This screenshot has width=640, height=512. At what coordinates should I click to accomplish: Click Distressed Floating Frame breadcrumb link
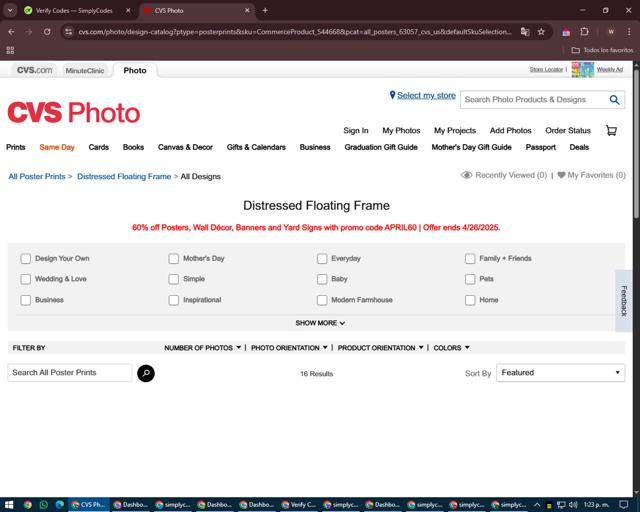tap(124, 177)
